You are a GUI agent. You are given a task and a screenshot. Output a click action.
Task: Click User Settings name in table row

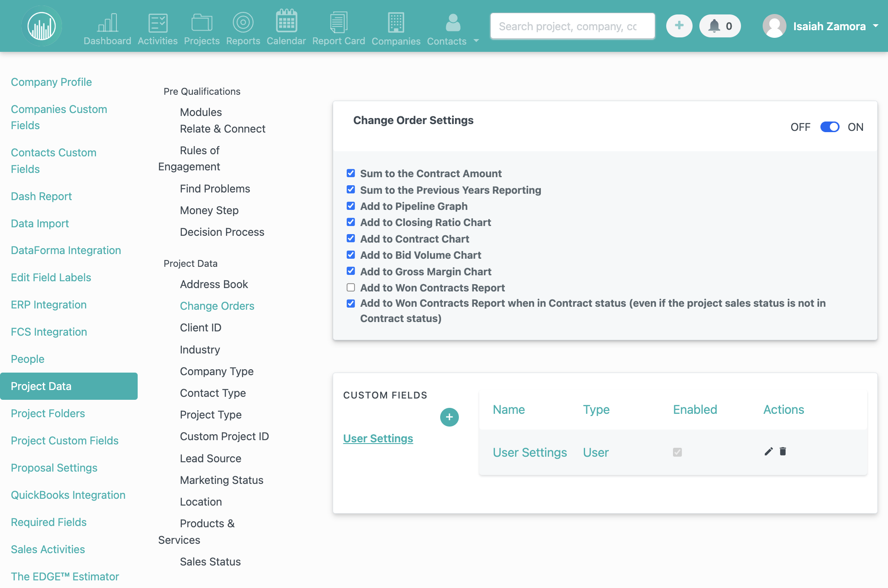click(530, 452)
